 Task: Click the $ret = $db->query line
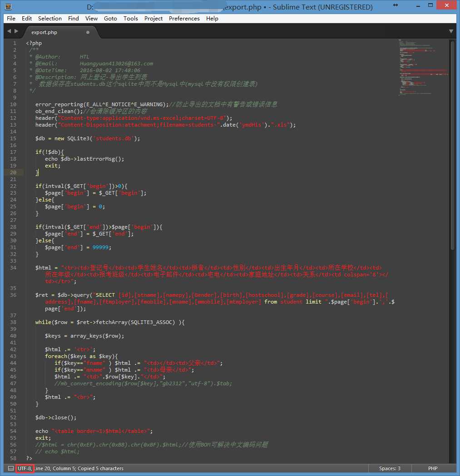(x=215, y=302)
